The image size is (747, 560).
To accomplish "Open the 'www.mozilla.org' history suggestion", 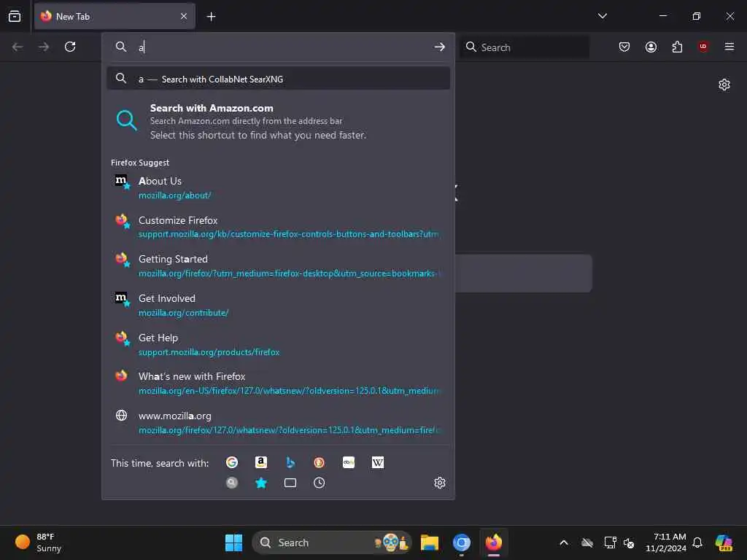I will point(278,422).
